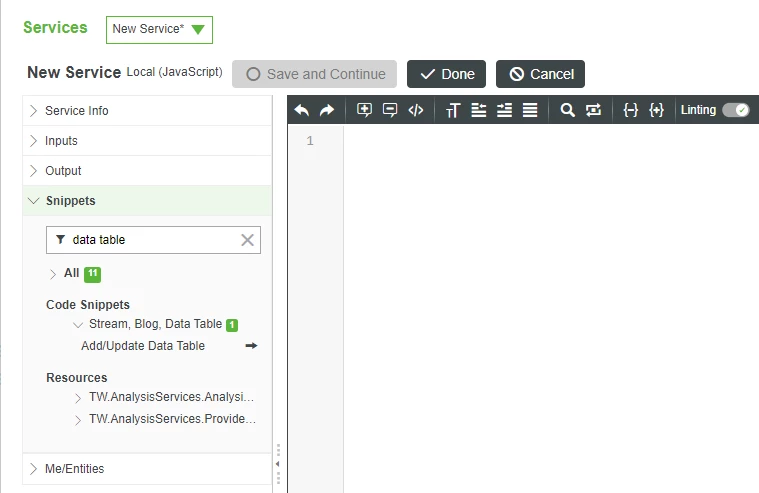759x493 pixels.
Task: Click the code tag toolbar icon
Action: (x=416, y=110)
